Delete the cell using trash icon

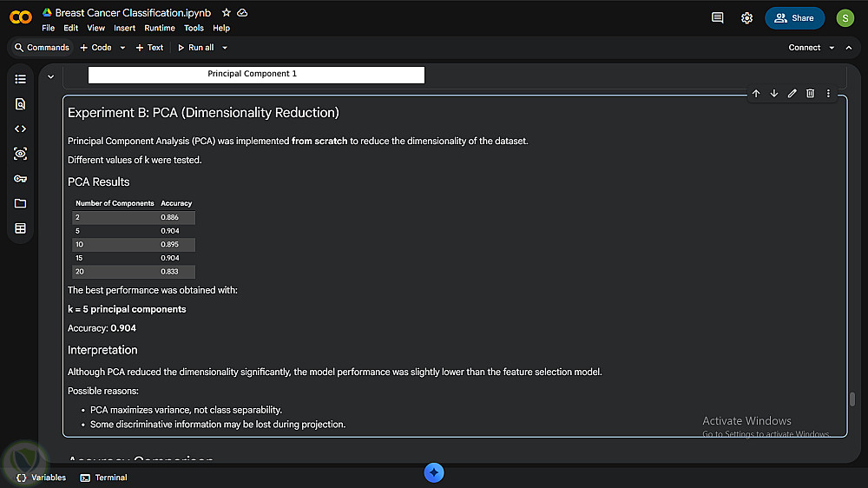810,94
